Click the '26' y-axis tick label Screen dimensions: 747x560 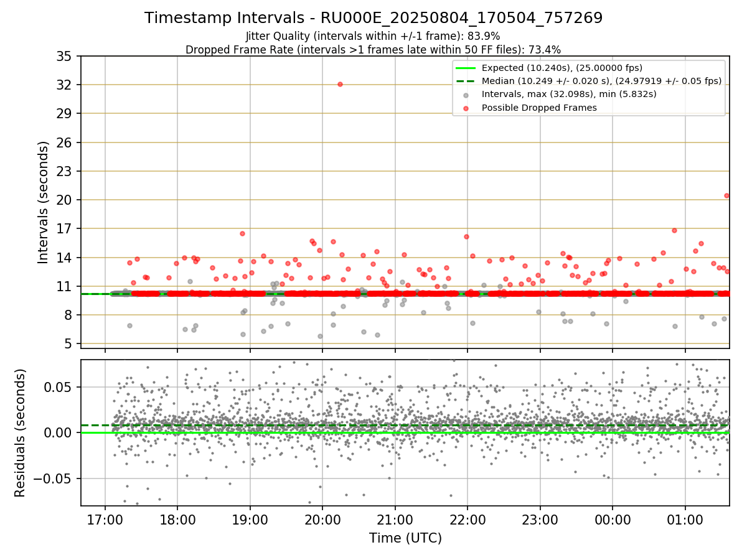(65, 142)
